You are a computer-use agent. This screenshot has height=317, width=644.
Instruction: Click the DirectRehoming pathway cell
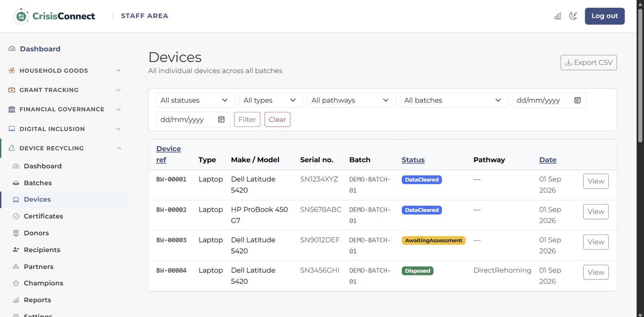click(502, 270)
